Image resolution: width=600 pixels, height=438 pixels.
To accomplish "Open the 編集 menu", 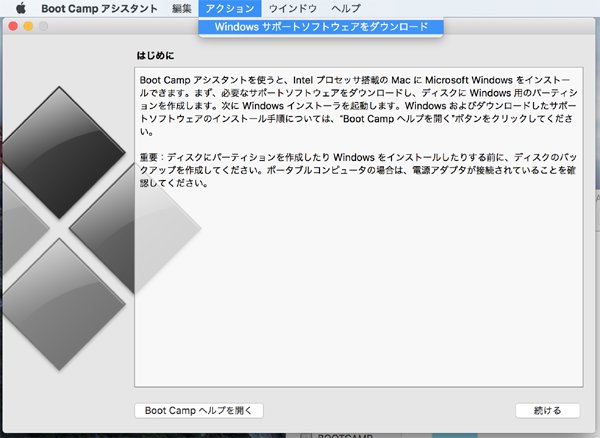I will (181, 8).
